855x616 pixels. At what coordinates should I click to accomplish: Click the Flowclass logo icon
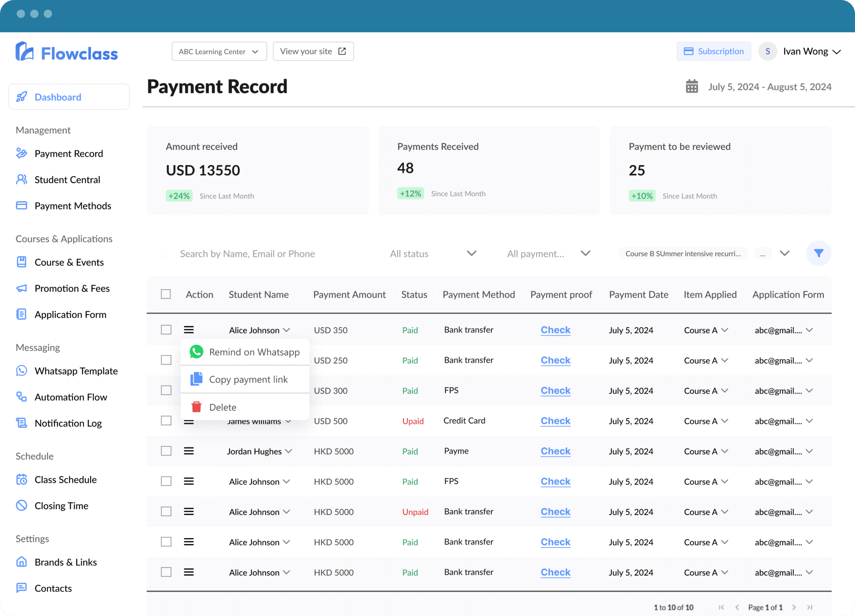[x=24, y=52]
